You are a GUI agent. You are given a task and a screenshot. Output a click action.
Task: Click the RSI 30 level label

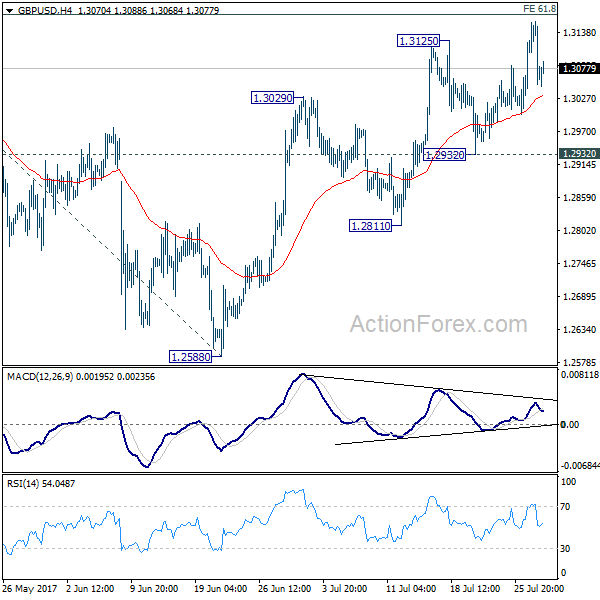(x=565, y=549)
